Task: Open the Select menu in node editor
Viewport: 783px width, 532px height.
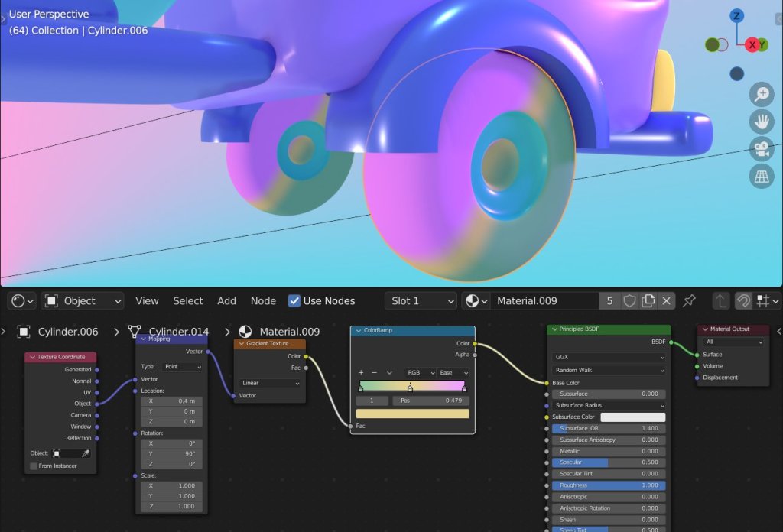Action: pyautogui.click(x=187, y=300)
